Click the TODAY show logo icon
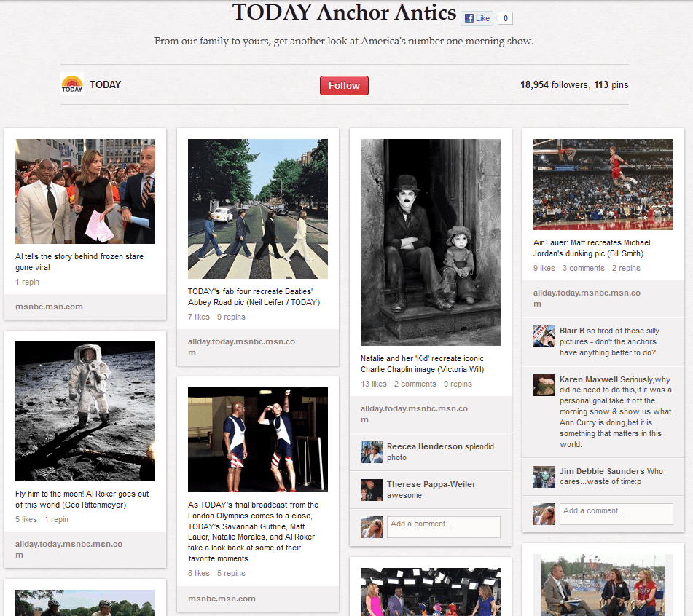This screenshot has height=616, width=693. click(71, 84)
